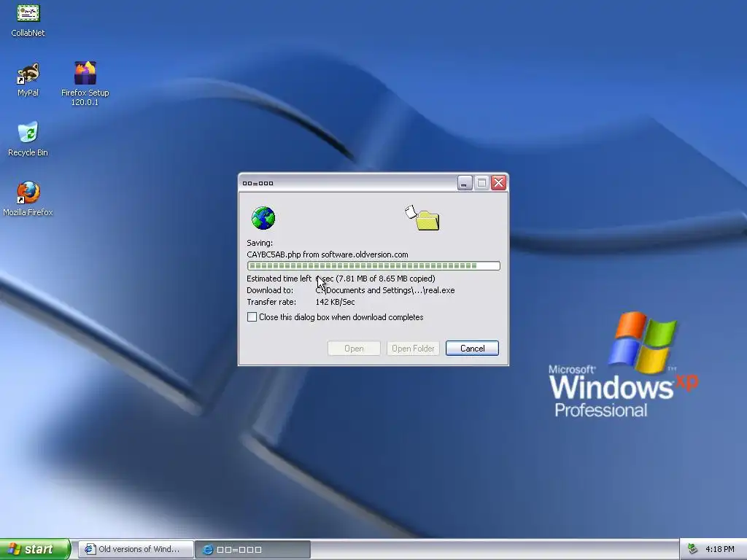Click the greyed-out Open Folder button
The width and height of the screenshot is (747, 560).
(x=413, y=348)
